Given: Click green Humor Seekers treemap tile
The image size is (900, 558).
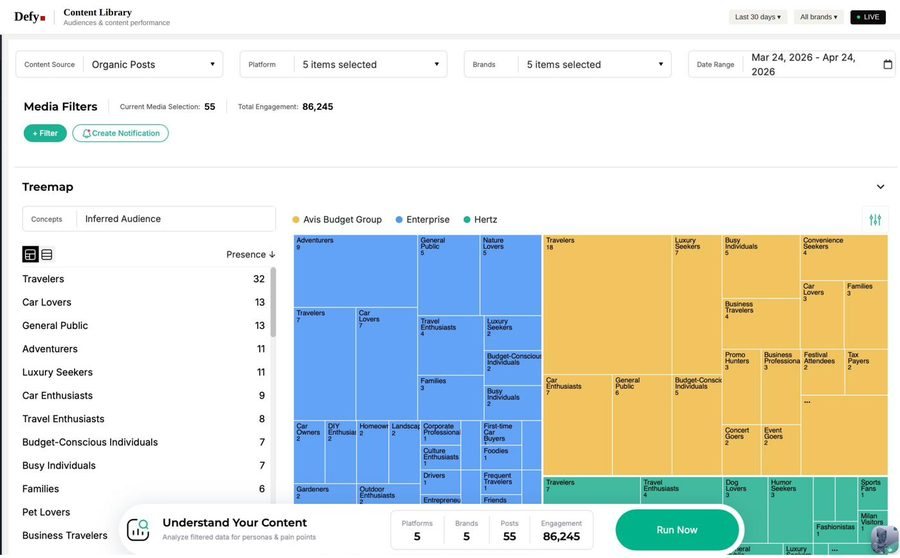Looking at the screenshot, I should click(x=790, y=508).
